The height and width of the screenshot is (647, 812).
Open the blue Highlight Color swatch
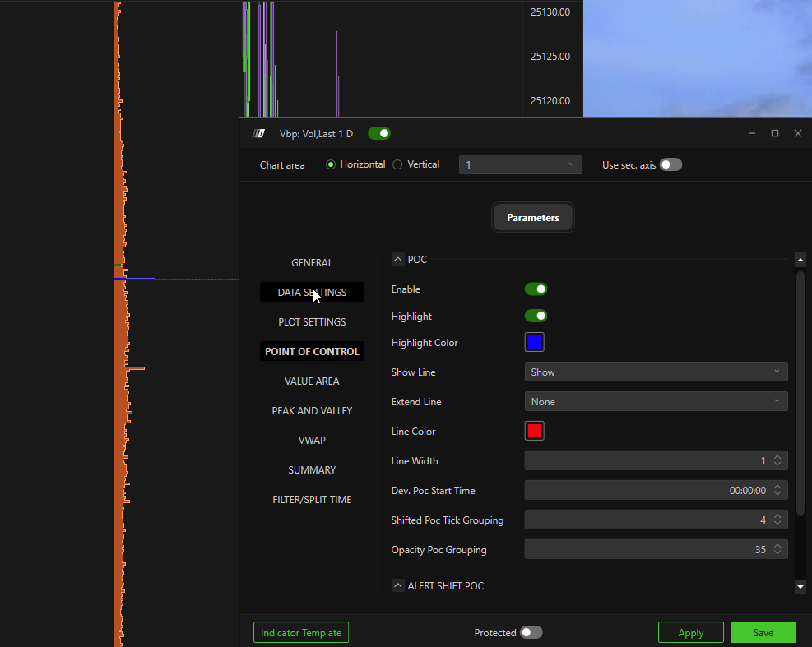[x=535, y=342]
